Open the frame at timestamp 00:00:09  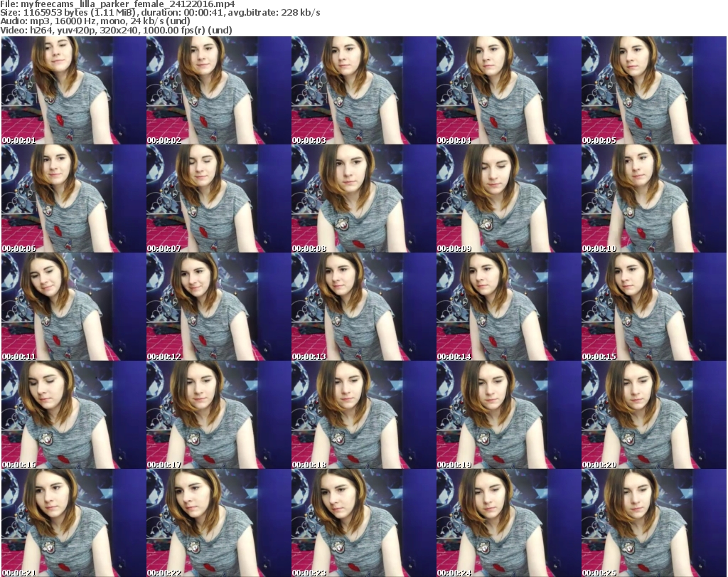click(508, 198)
